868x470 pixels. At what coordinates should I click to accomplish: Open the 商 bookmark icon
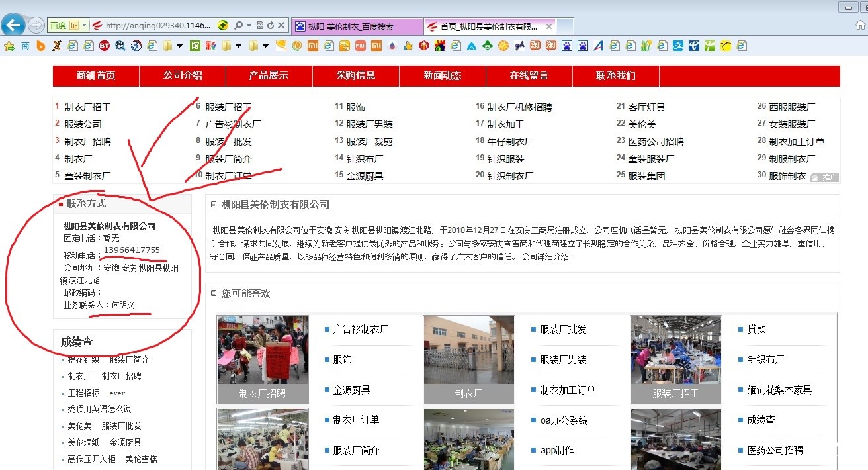point(25,46)
